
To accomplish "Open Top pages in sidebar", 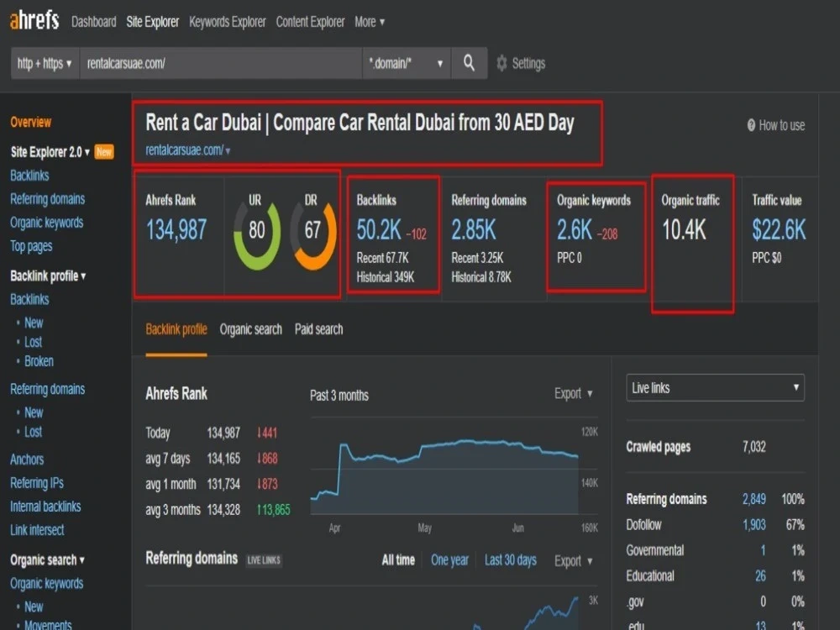I will pos(31,246).
